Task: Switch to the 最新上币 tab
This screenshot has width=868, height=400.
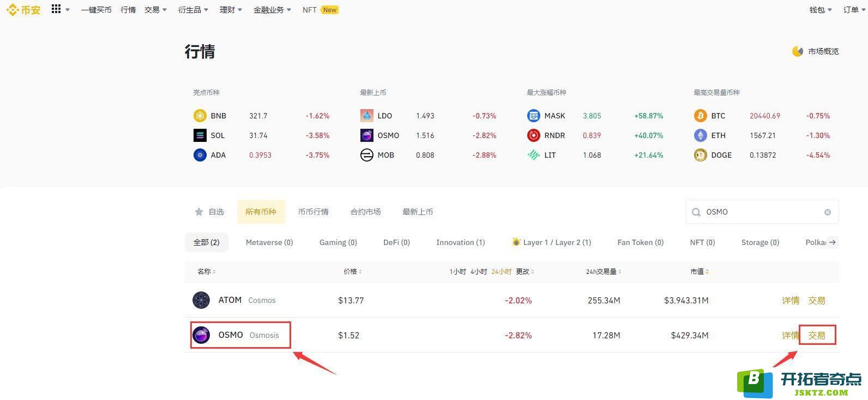Action: [418, 212]
